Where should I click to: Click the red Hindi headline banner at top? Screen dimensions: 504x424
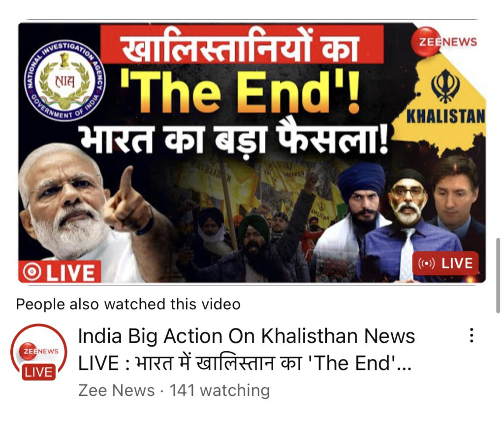point(242,44)
